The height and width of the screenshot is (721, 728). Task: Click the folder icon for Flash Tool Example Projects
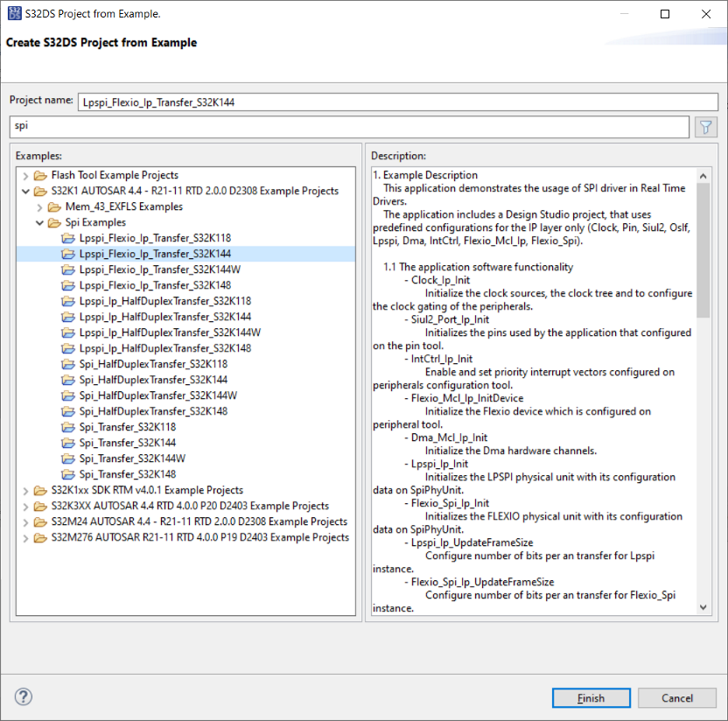click(x=39, y=174)
